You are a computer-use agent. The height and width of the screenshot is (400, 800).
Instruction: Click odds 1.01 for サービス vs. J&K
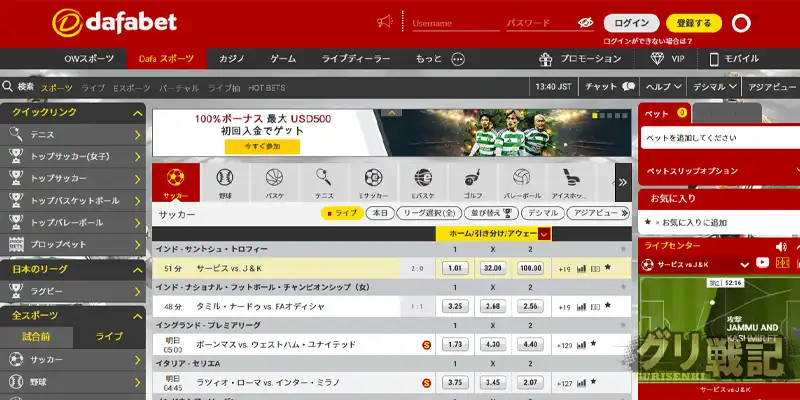click(x=455, y=268)
